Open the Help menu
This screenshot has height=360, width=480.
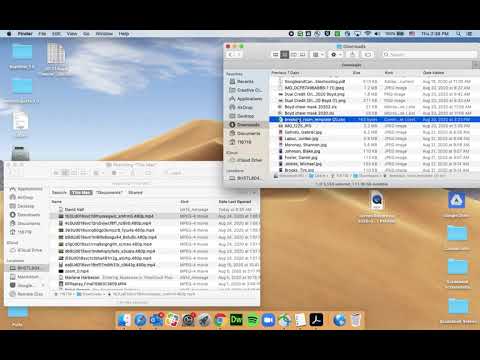point(124,34)
